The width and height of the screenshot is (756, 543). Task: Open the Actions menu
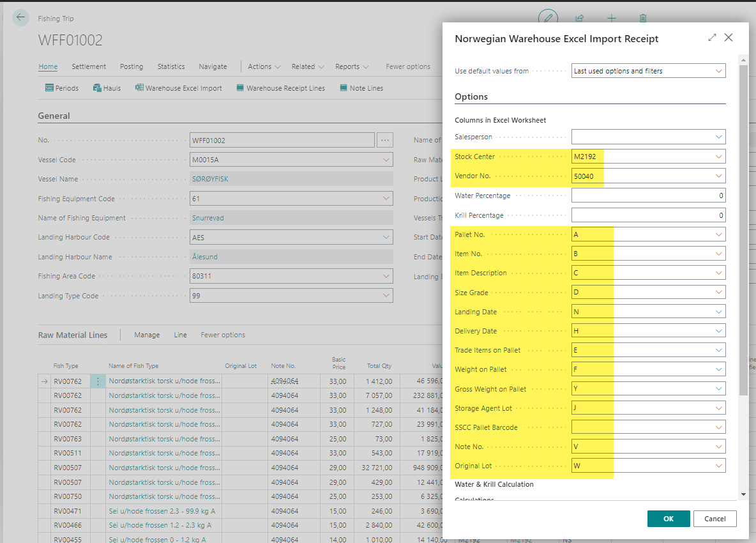pyautogui.click(x=264, y=66)
